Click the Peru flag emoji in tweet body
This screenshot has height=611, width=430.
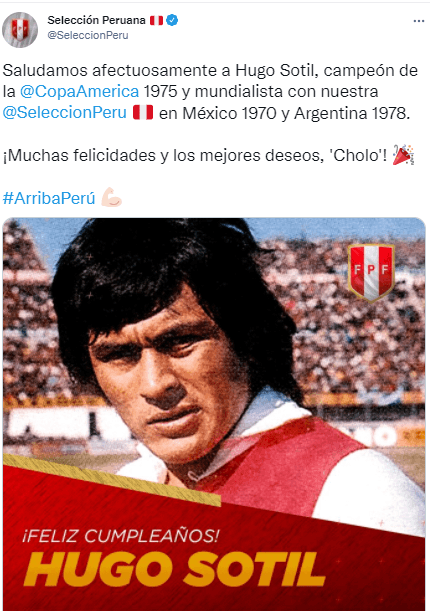[143, 112]
